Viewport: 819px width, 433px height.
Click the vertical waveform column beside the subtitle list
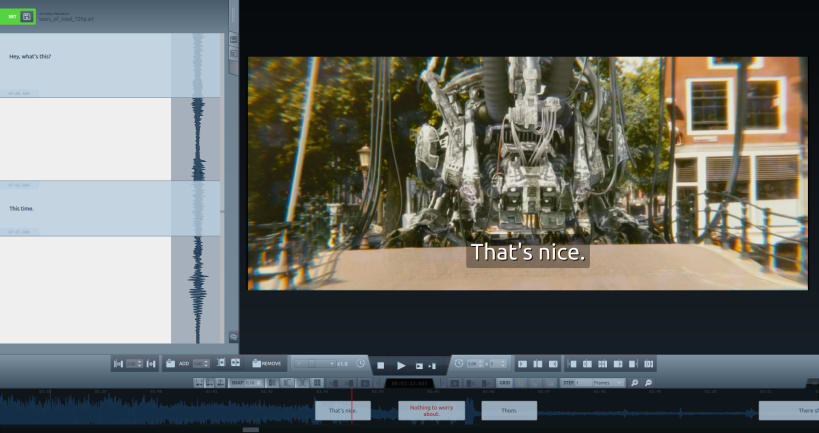[197, 188]
